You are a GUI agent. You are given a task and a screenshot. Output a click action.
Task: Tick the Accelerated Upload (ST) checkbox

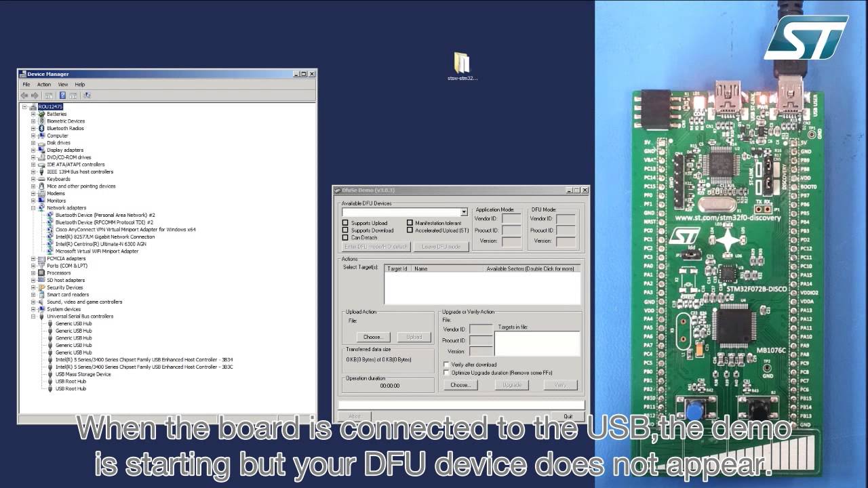pos(410,230)
